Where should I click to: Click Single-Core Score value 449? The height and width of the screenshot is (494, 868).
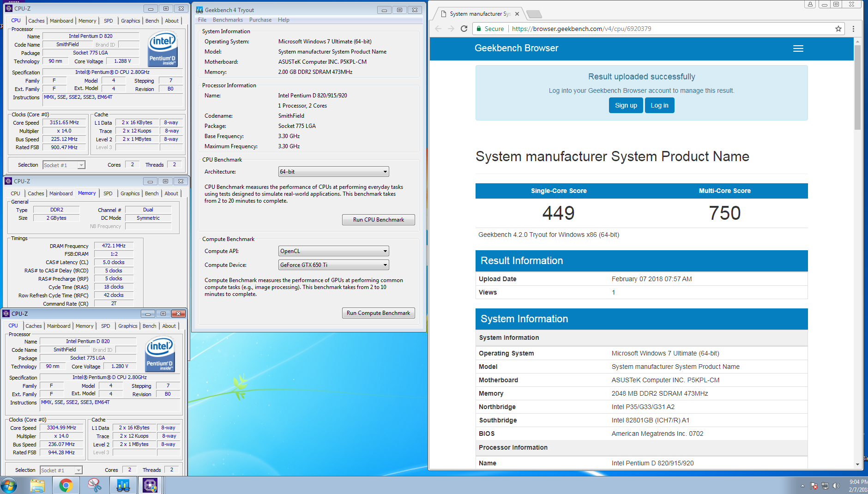click(x=559, y=213)
